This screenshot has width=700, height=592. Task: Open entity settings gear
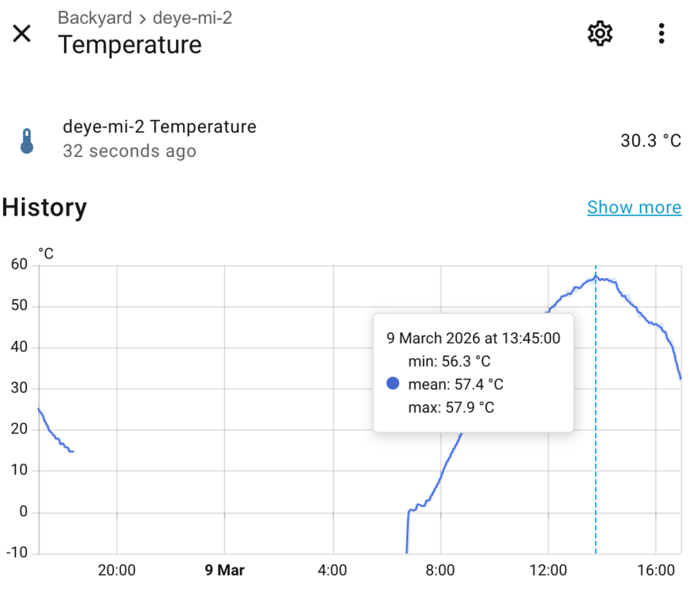[600, 33]
